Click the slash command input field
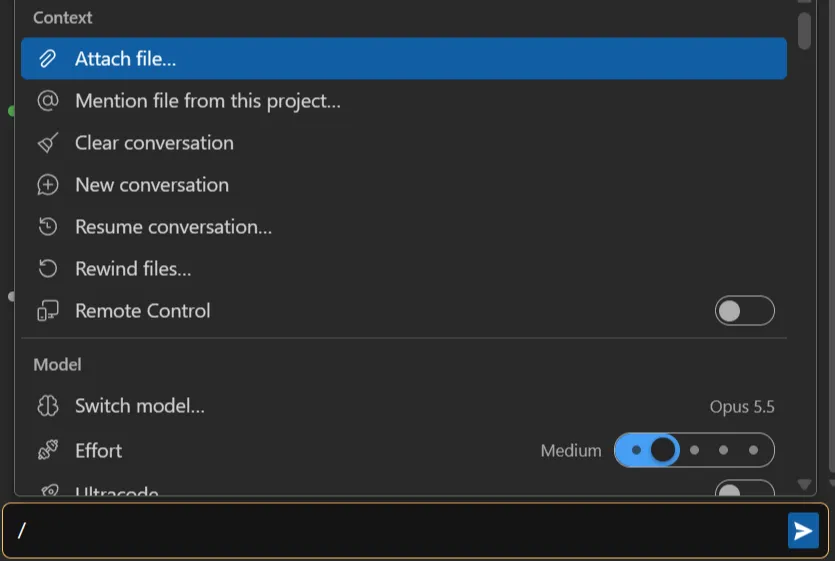835x561 pixels. [394, 531]
